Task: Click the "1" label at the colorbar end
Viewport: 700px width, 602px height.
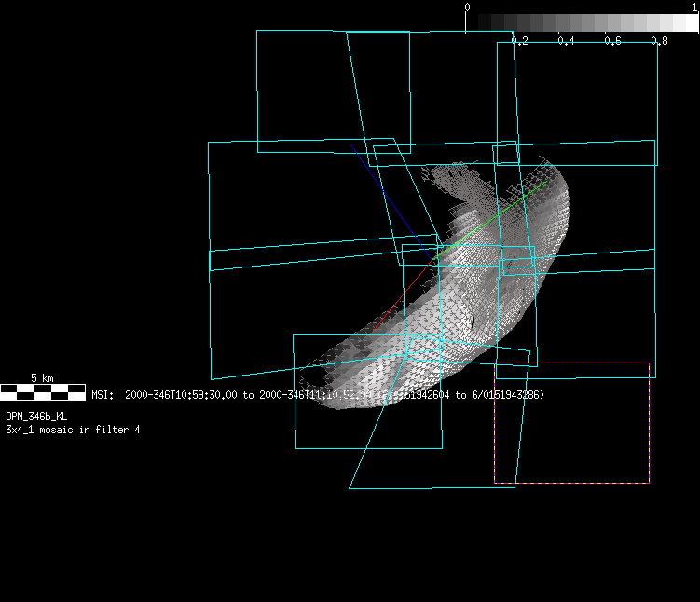Action: (694, 7)
